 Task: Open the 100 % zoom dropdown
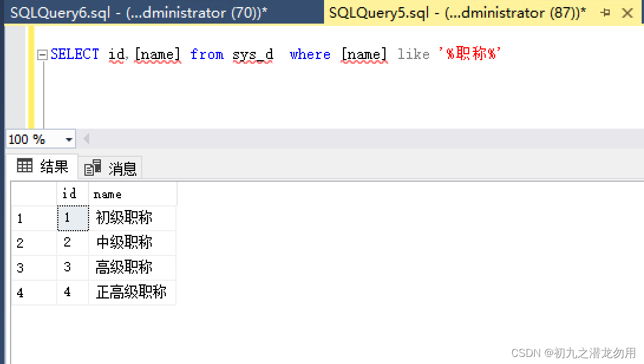pos(68,140)
